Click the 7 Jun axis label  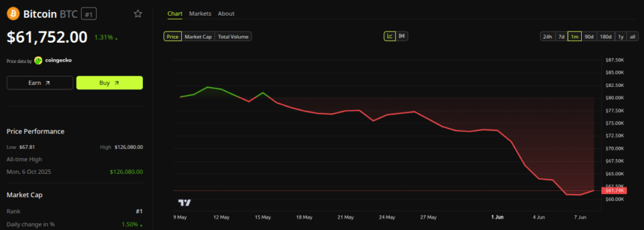tap(580, 217)
